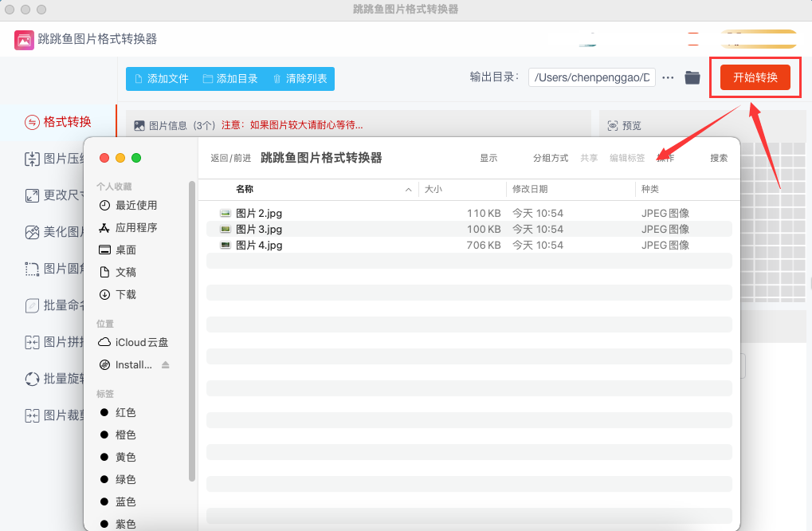Screen dimensions: 812x531
Task: Click the app logo icon in header
Action: pos(24,40)
